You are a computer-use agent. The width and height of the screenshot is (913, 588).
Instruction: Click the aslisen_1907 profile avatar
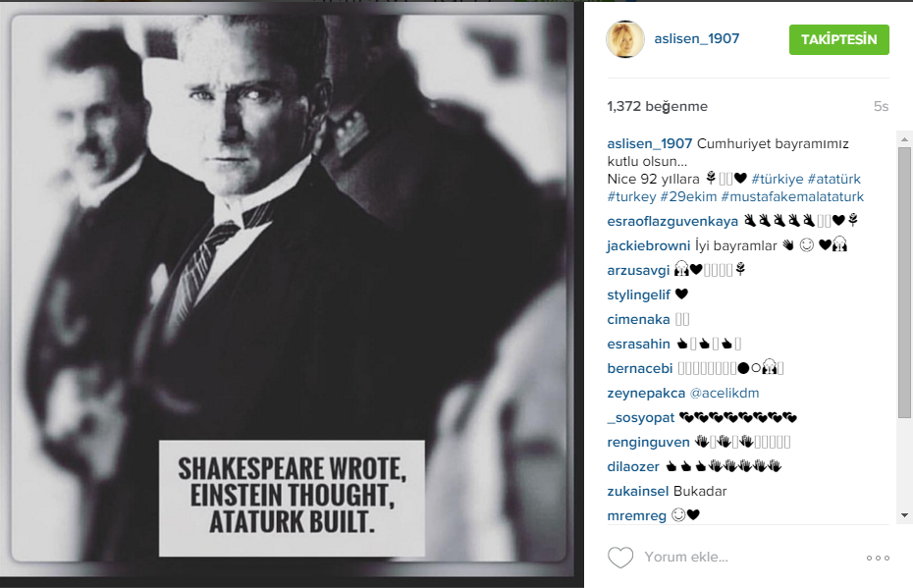(625, 39)
